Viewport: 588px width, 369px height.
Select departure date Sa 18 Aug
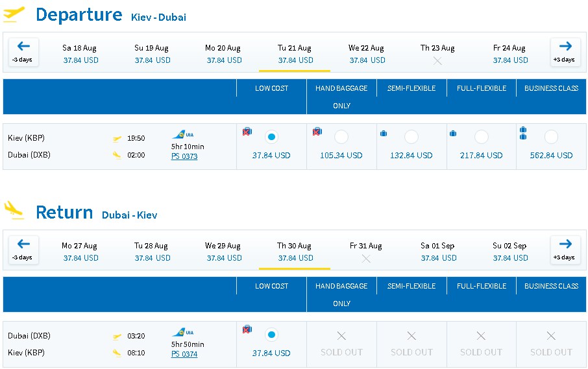point(80,54)
